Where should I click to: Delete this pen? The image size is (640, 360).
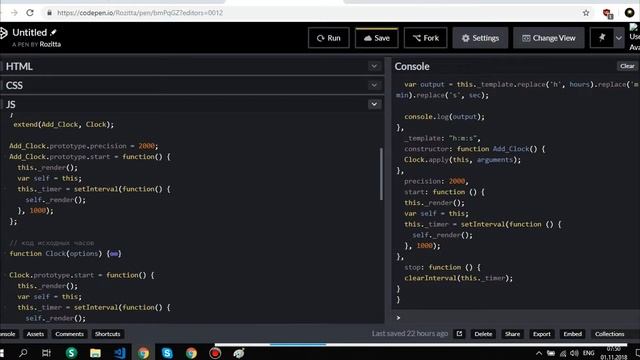point(483,334)
